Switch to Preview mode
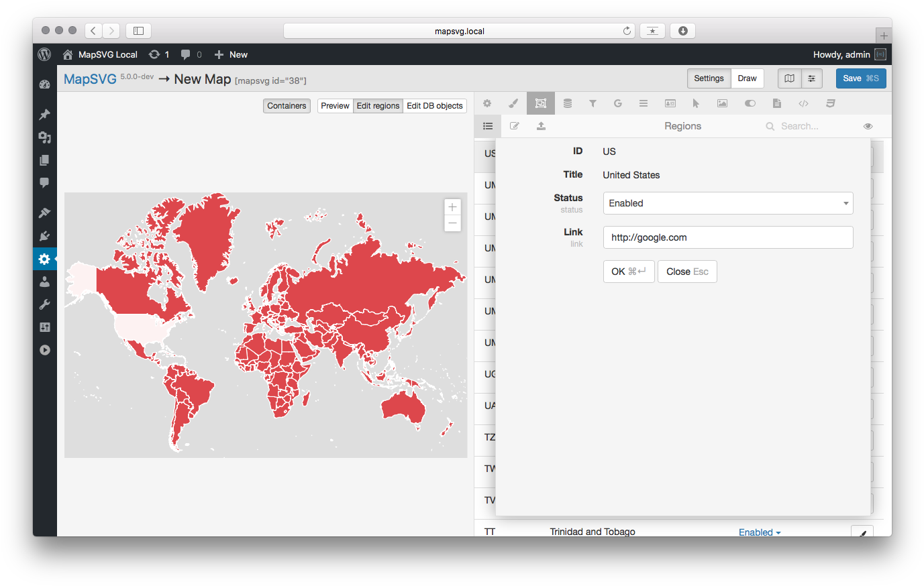The image size is (924, 586). tap(335, 106)
